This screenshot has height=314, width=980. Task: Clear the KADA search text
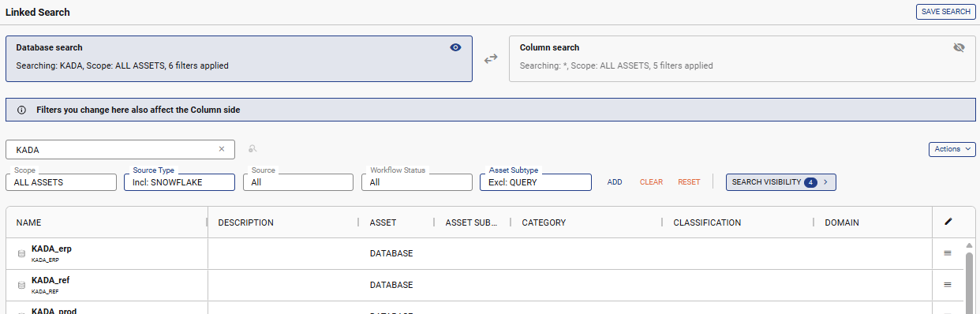[222, 149]
